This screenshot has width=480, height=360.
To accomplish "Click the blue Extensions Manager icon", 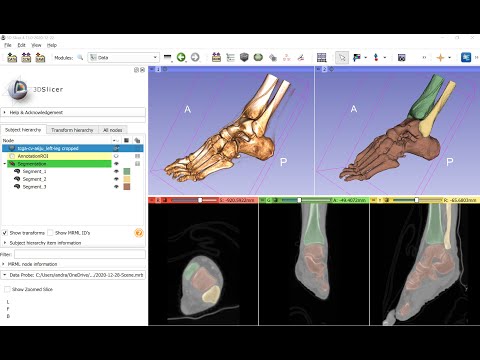I will pyautogui.click(x=466, y=57).
